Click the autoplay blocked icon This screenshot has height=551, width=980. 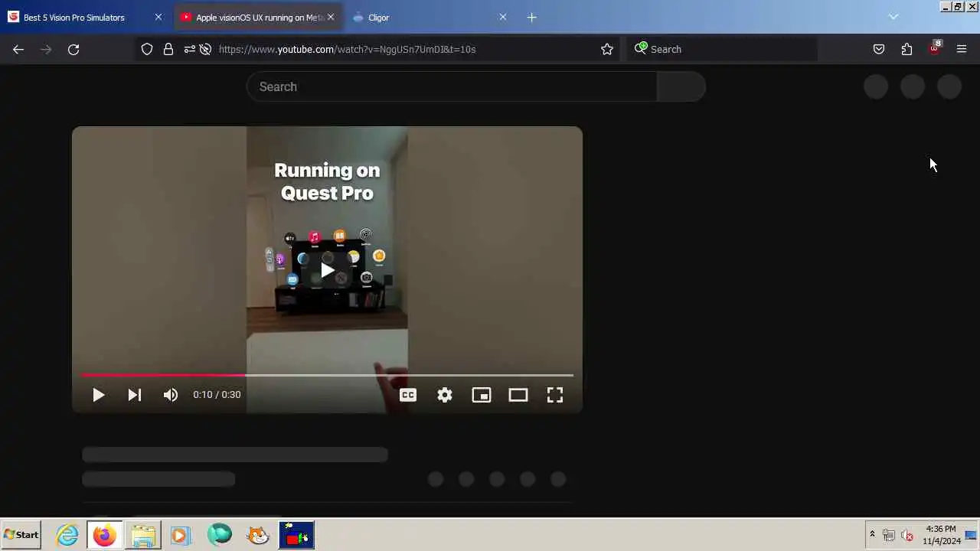pyautogui.click(x=206, y=49)
